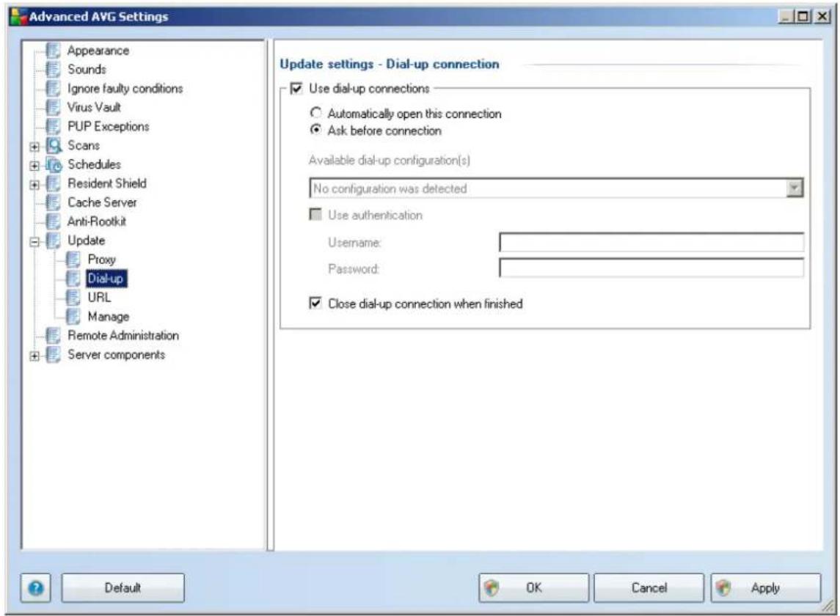
Task: Click the Password input field
Action: coord(651,268)
